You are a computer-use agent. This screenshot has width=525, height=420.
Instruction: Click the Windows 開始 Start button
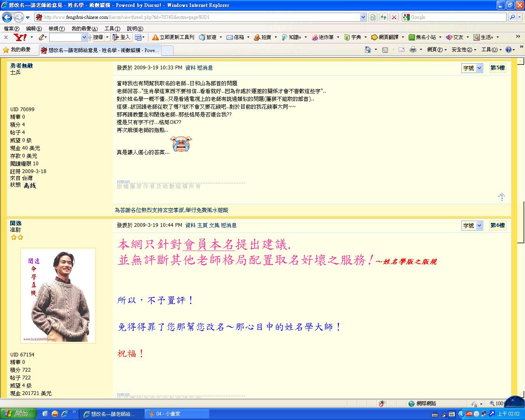(18, 414)
